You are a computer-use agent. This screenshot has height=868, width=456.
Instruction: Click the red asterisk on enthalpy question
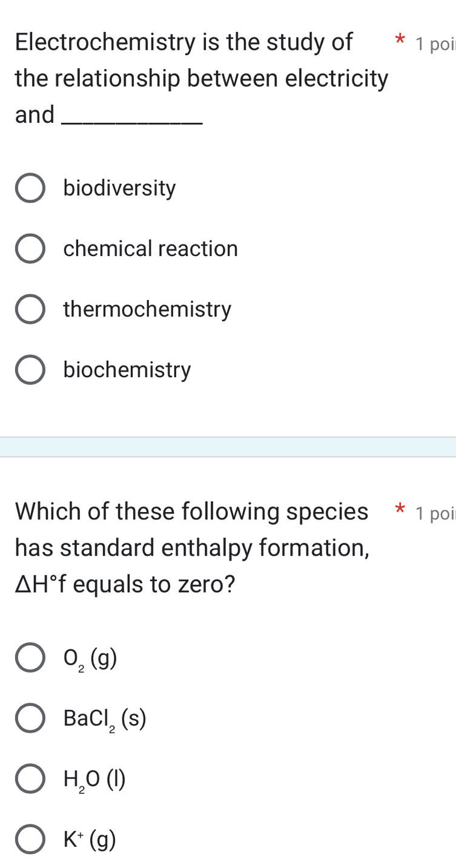[x=398, y=513]
